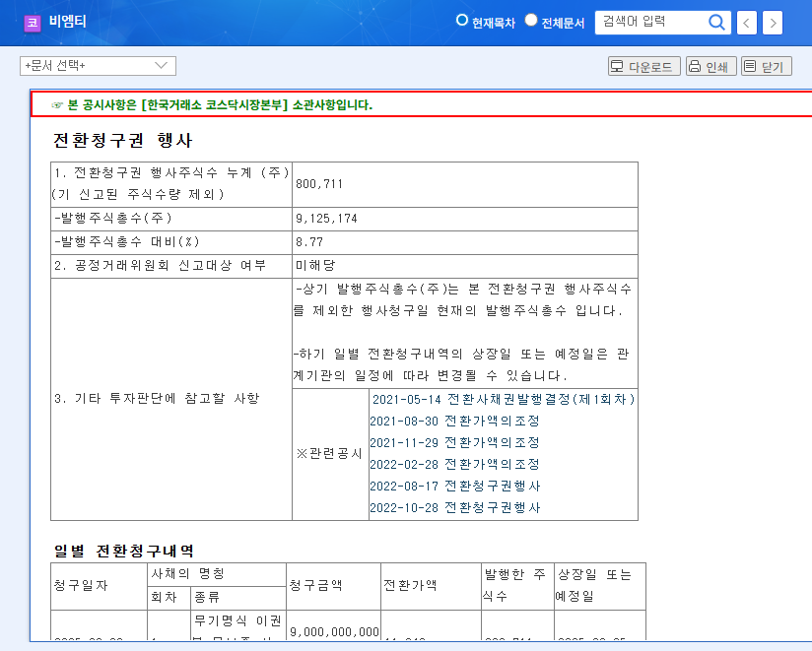Click the document icon on the 닫기 button
812x651 pixels.
click(748, 66)
